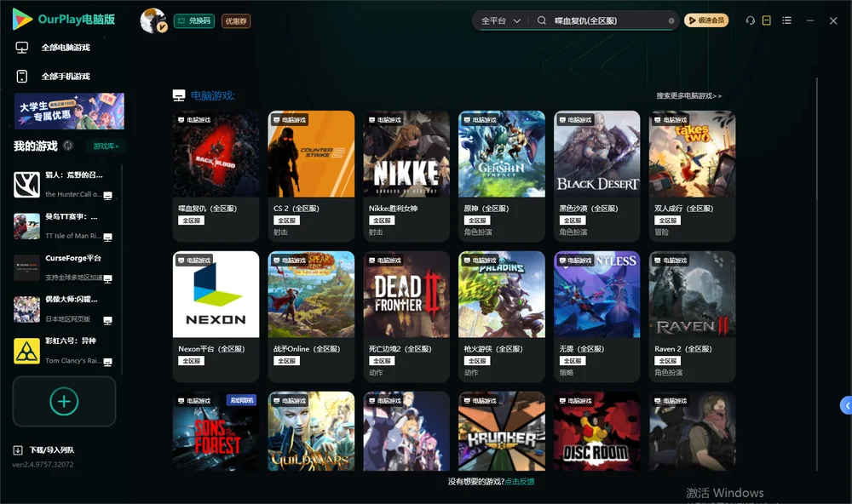Image resolution: width=852 pixels, height=504 pixels.
Task: Select 全部电脑游戏 in the sidebar
Action: (66, 48)
